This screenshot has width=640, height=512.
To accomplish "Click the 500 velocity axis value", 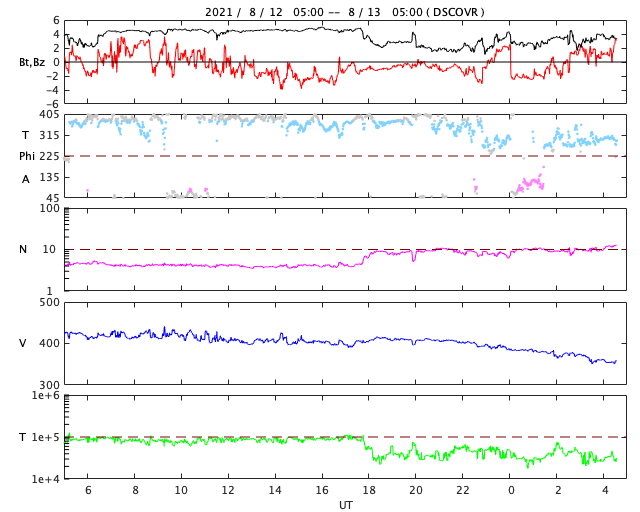I will click(49, 303).
